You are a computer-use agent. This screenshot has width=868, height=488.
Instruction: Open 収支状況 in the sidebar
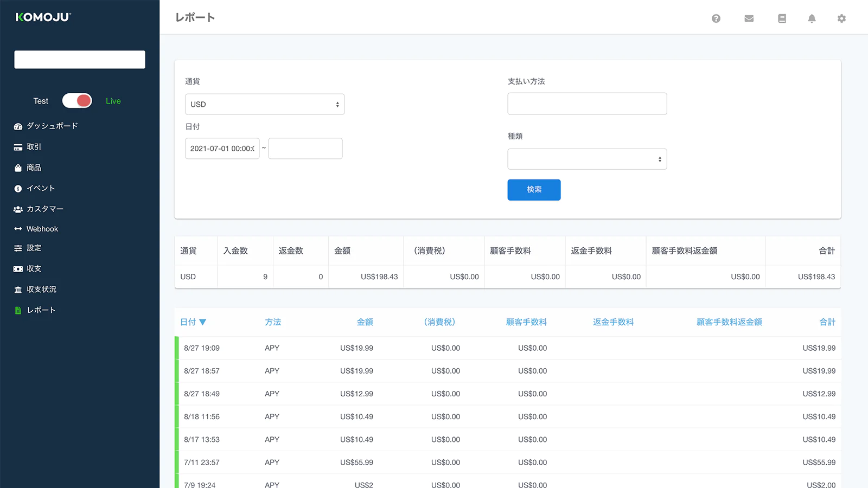41,290
